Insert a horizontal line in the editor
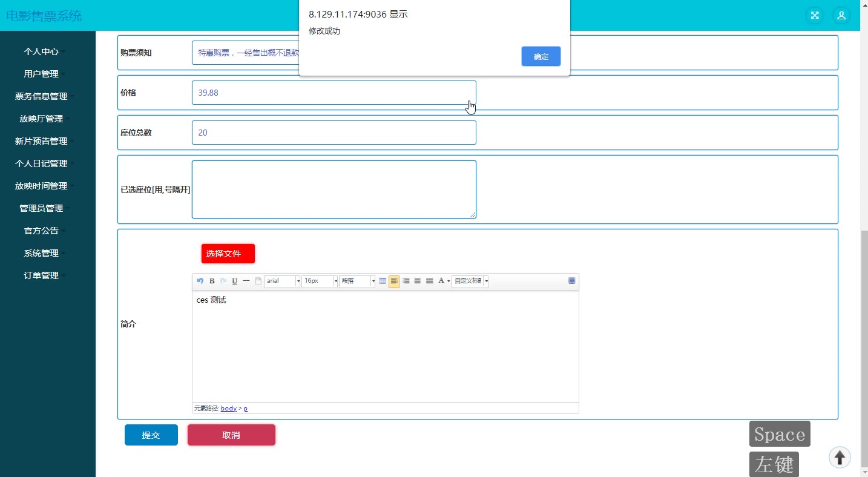 click(x=246, y=281)
